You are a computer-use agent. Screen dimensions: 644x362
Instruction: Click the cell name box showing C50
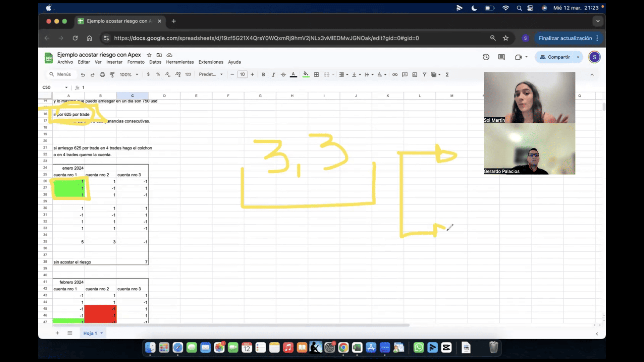[55, 87]
